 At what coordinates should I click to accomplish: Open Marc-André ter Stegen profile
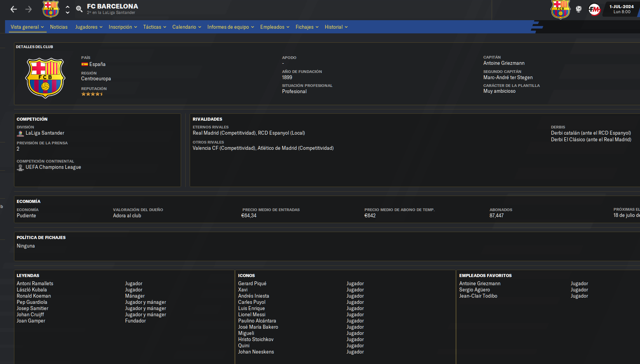point(508,77)
